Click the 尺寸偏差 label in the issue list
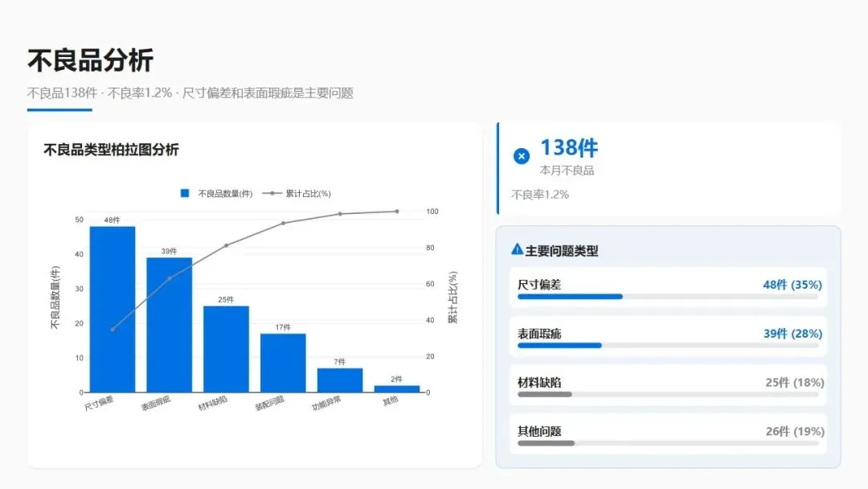Image resolution: width=868 pixels, height=489 pixels. (539, 285)
